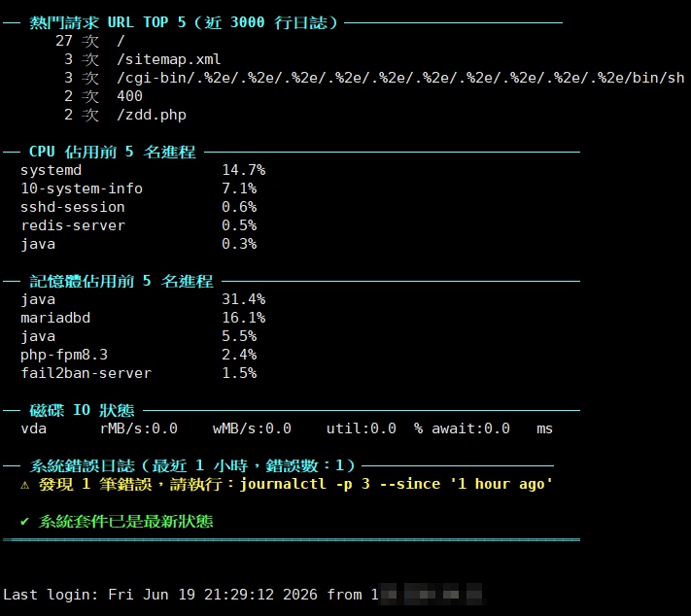Click the '/cgi-bin/.%2e/' attack URL line
691x616 pixels.
[400, 78]
